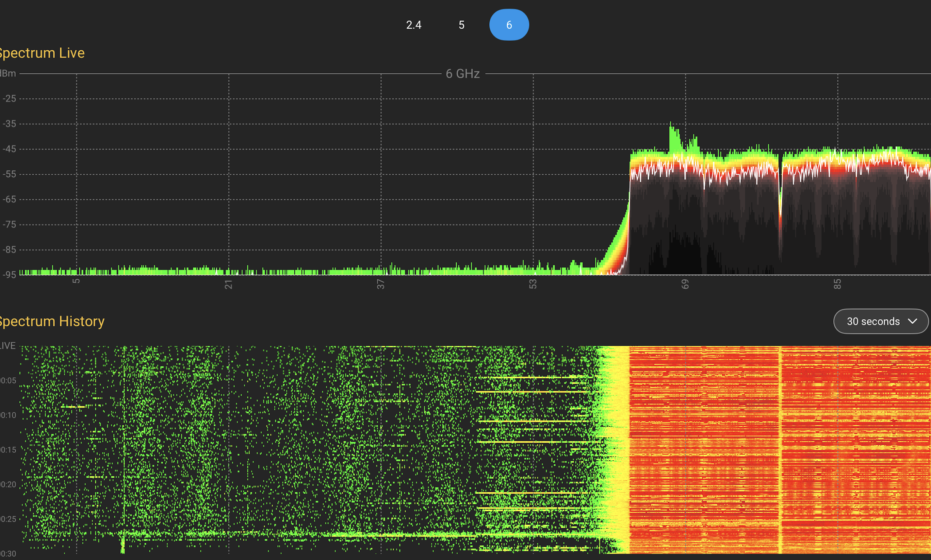Image resolution: width=931 pixels, height=560 pixels.
Task: Click channel 37 label on frequency axis
Action: (380, 284)
